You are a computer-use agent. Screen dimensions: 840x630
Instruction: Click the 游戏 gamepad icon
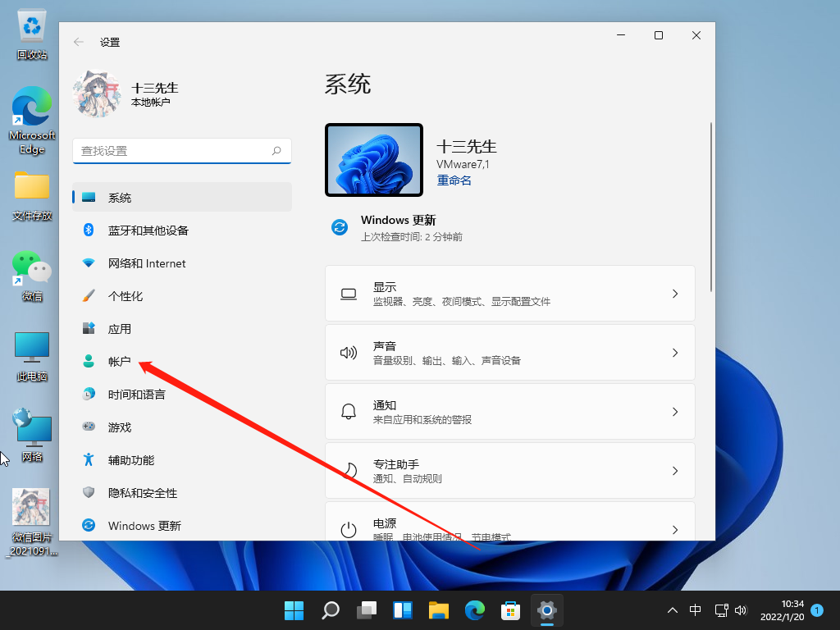89,427
